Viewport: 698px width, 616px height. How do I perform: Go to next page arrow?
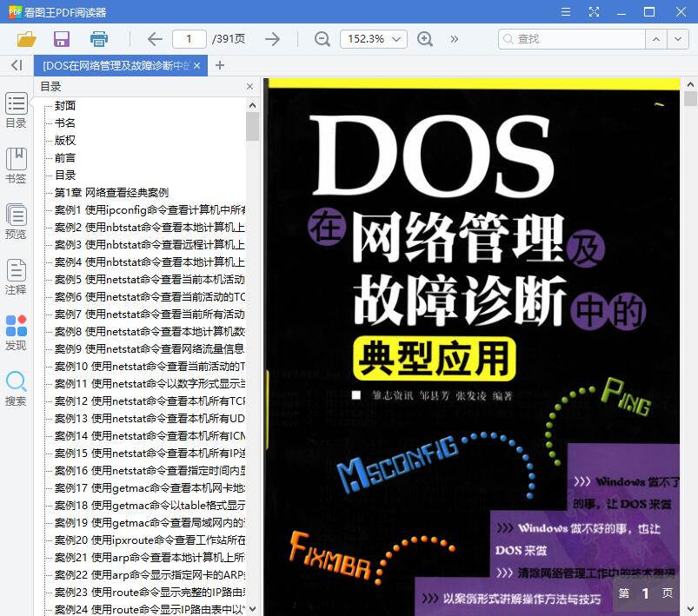click(x=272, y=39)
